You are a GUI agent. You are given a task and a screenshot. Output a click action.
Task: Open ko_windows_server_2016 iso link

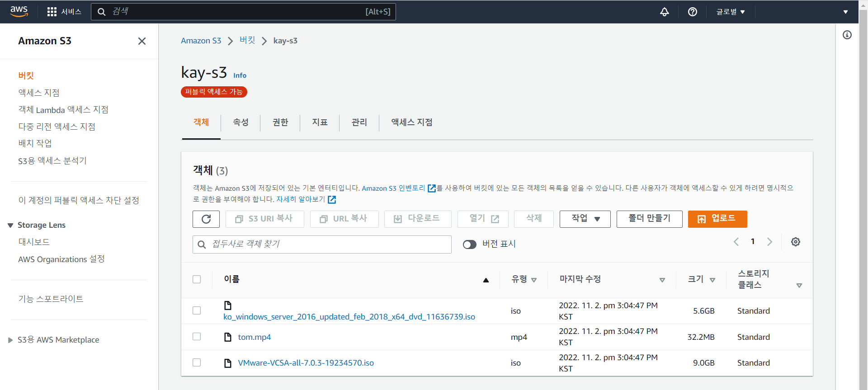click(x=349, y=317)
